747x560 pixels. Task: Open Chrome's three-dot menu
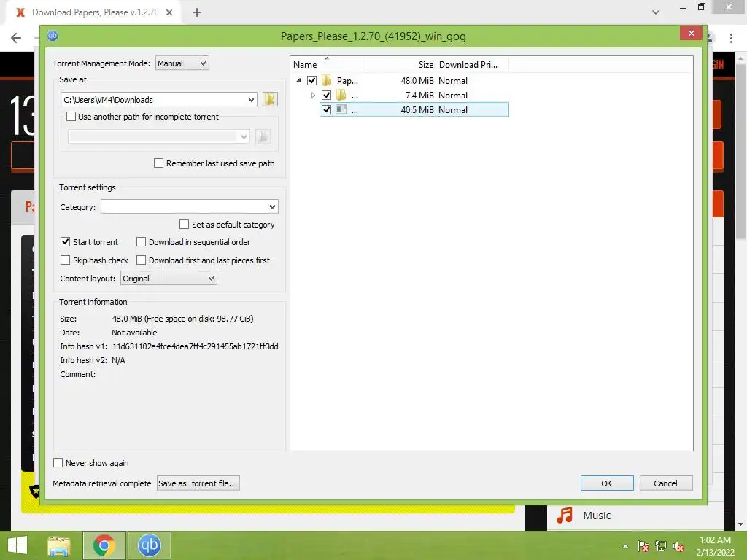731,38
